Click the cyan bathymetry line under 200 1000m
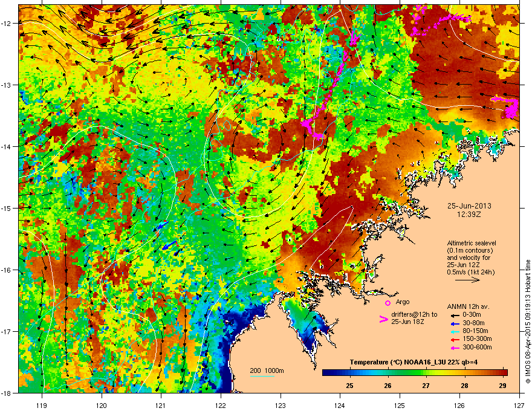Screen dimensions: 532x411 click(x=262, y=376)
